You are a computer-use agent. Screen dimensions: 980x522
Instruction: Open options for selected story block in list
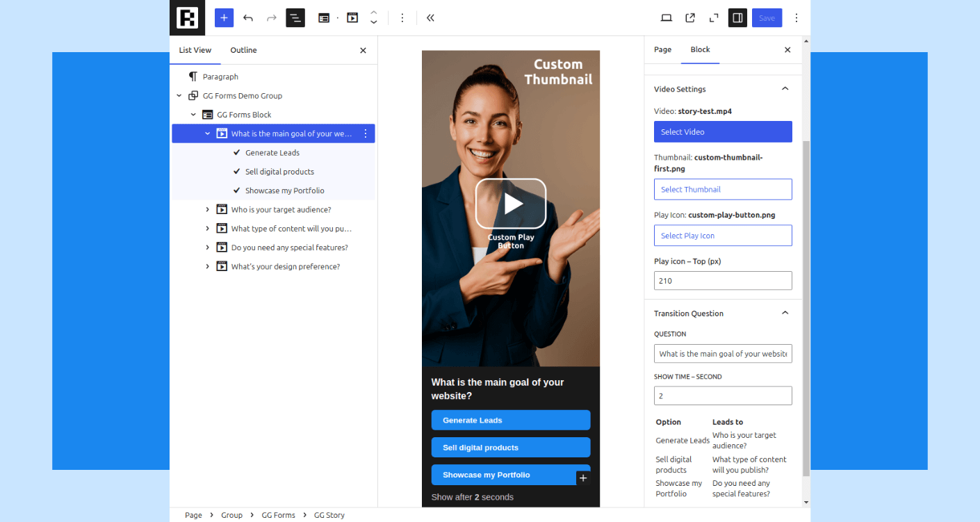coord(366,133)
